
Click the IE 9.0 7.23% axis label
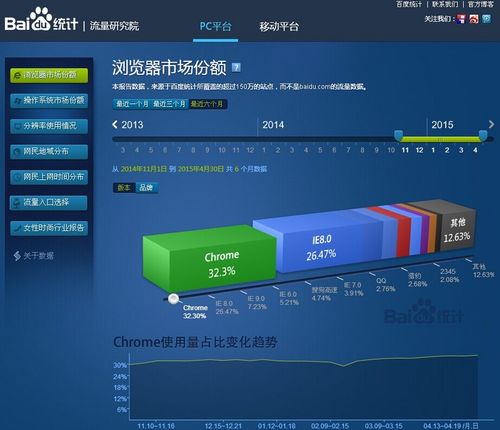[257, 303]
